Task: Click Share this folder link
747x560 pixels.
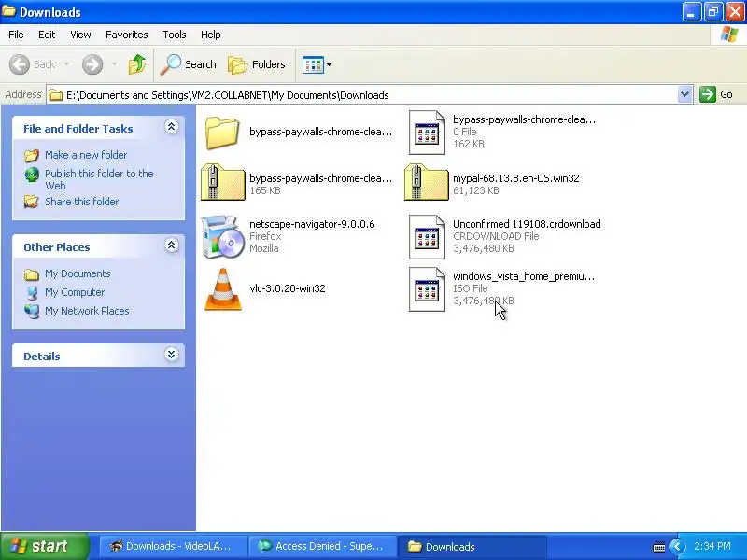Action: coord(82,202)
